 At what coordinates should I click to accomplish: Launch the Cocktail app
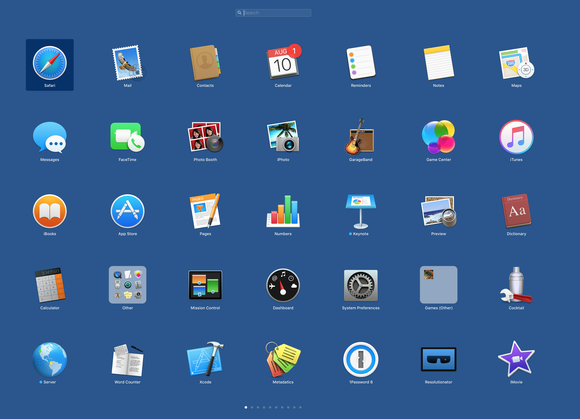[516, 285]
